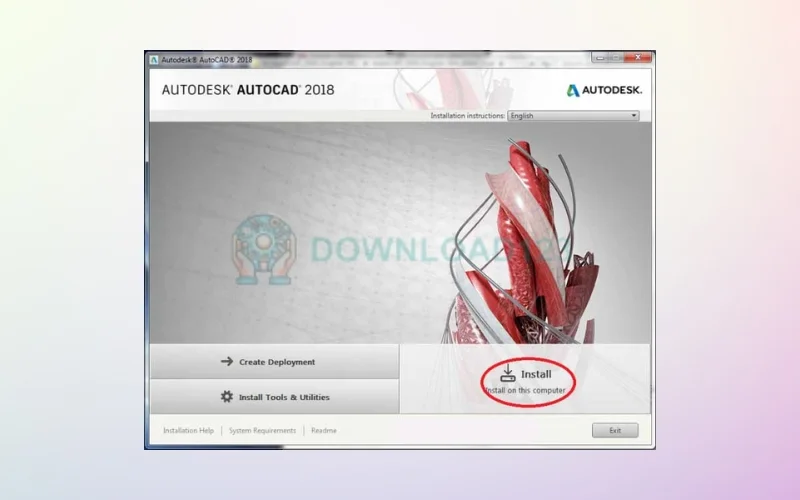The height and width of the screenshot is (500, 800).
Task: Click the gear icon for Tools & Utilities
Action: (x=227, y=397)
